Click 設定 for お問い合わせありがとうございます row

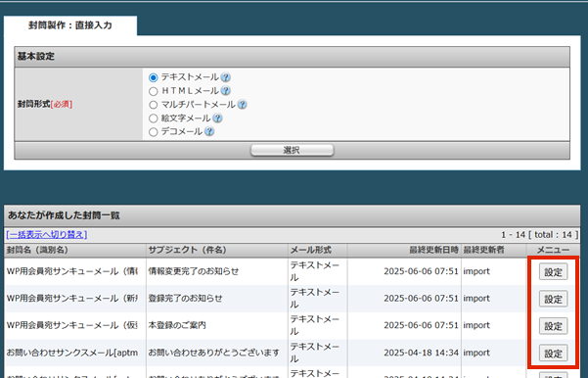[x=553, y=354]
